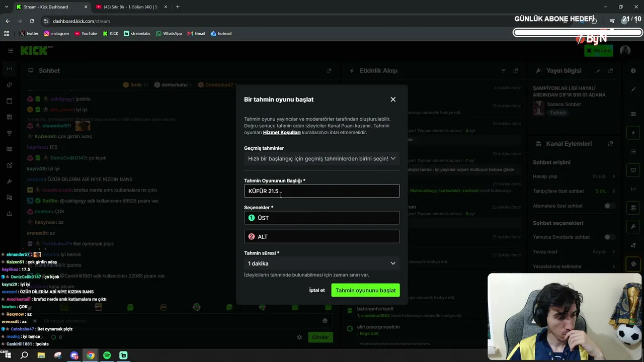This screenshot has height=362, width=644.
Task: View site information icon in address bar
Action: [x=46, y=21]
